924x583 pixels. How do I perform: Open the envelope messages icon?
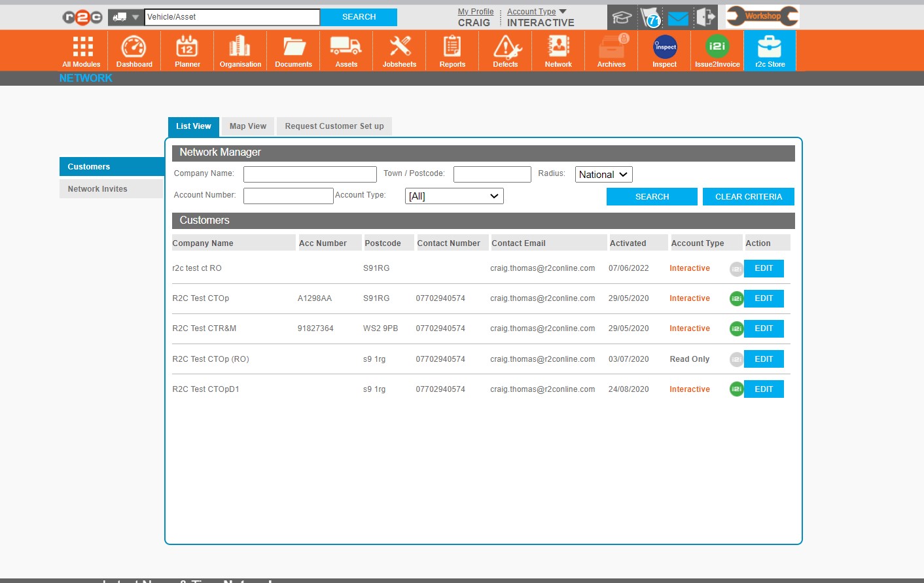[678, 18]
